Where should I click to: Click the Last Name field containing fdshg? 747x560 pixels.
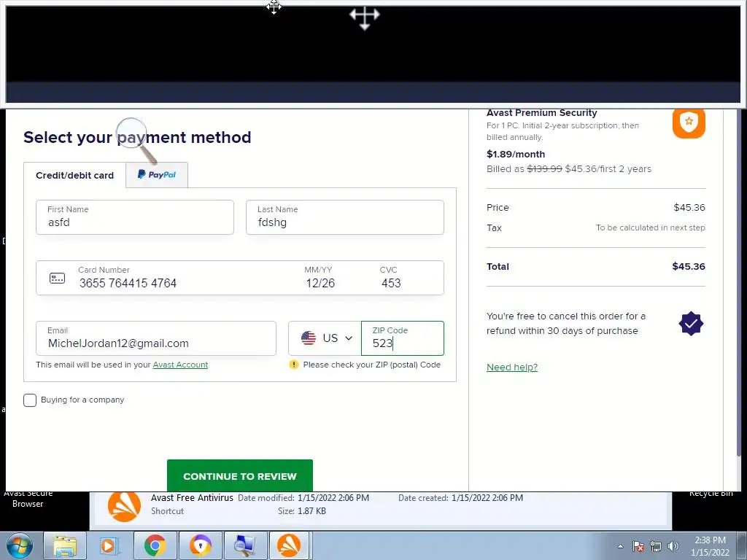tap(345, 217)
